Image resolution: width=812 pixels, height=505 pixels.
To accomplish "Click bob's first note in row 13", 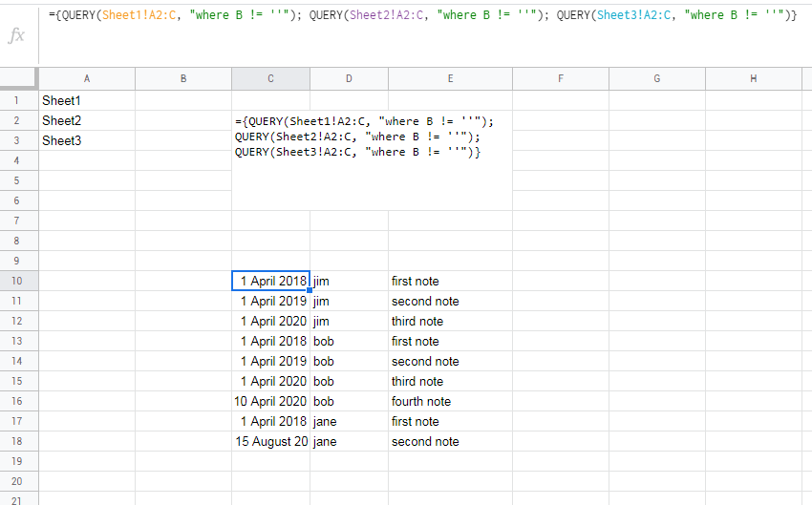I will (451, 341).
